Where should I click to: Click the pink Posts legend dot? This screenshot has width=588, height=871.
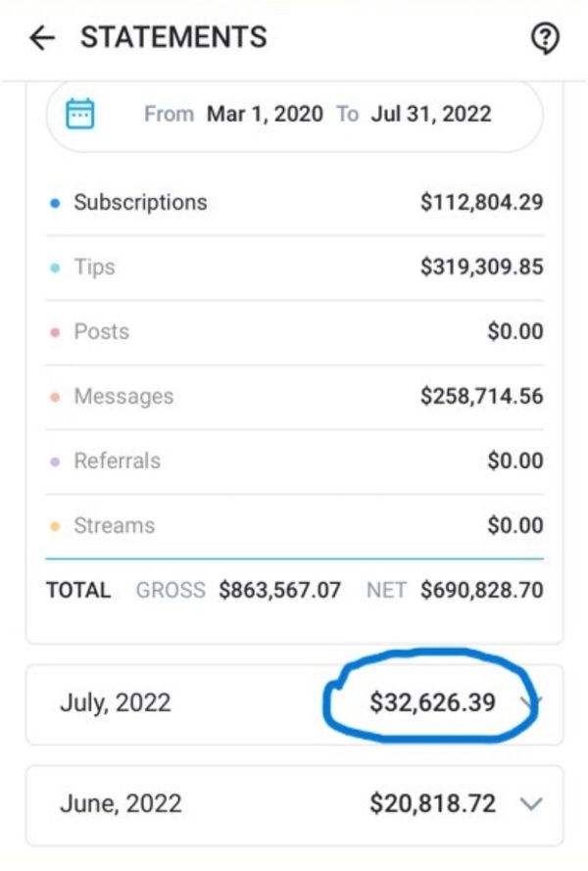55,333
